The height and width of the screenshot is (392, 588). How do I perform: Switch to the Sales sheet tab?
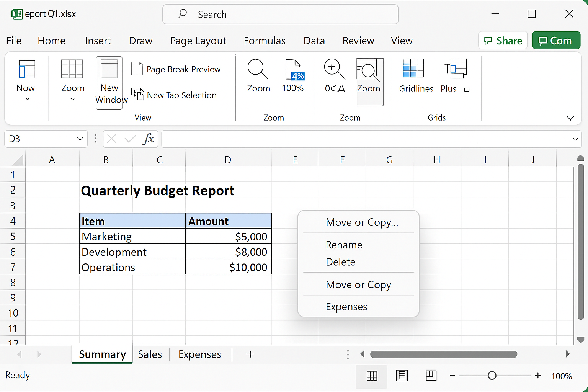click(x=150, y=354)
